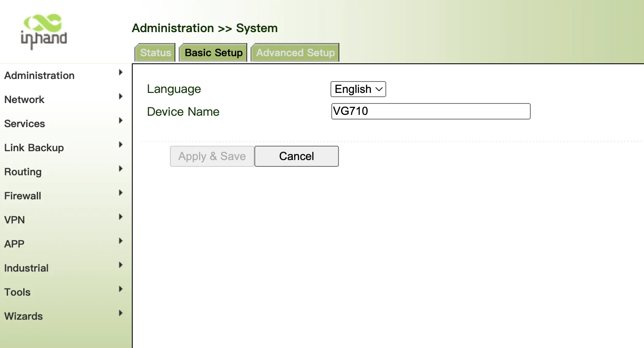Open the Wizards menu item

pyautogui.click(x=24, y=316)
